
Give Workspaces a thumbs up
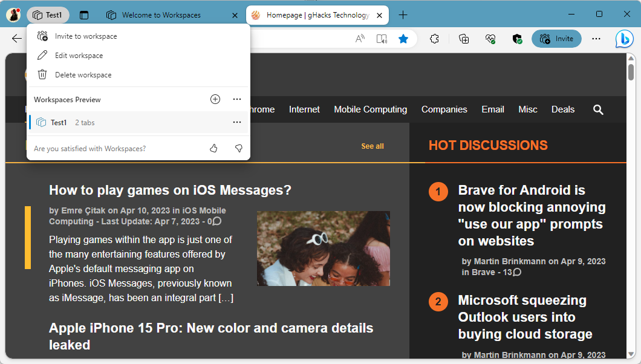click(213, 148)
